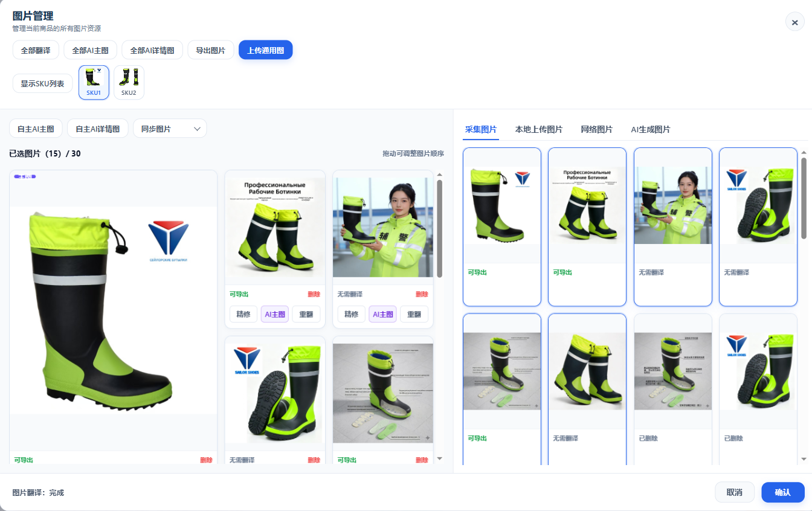Click the 拖动可调整图片顺序 hint text
Viewport: 812px width, 511px height.
(x=413, y=153)
